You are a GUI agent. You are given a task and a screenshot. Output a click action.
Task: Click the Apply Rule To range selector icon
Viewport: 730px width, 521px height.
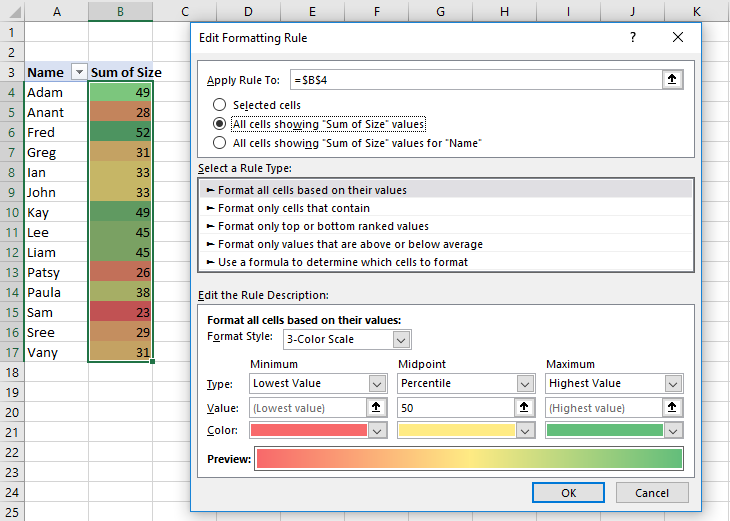(673, 80)
